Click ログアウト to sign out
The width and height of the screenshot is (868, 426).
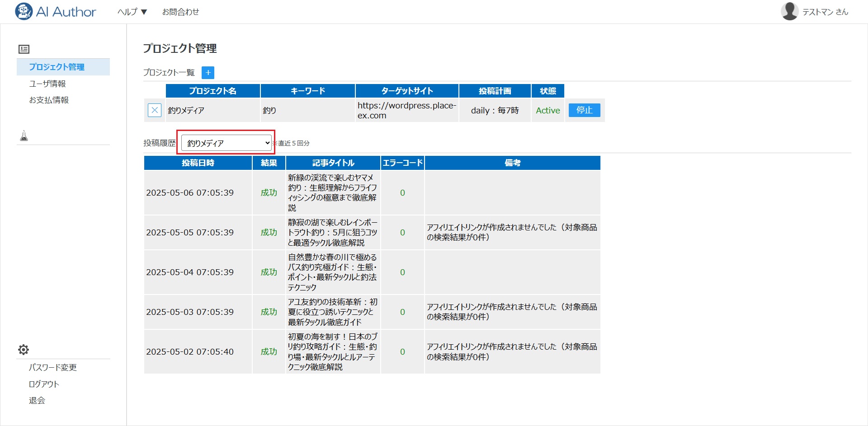44,384
